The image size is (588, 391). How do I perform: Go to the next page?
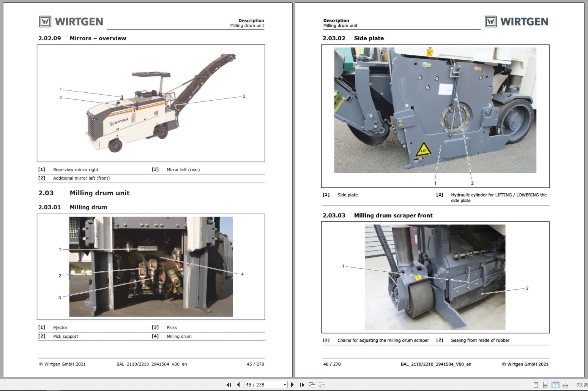pyautogui.click(x=292, y=385)
